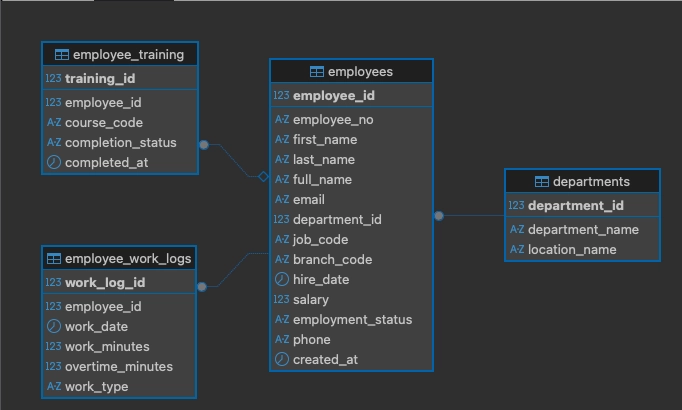The image size is (682, 410).
Task: Click numeric icon beside salary
Action: coord(281,299)
